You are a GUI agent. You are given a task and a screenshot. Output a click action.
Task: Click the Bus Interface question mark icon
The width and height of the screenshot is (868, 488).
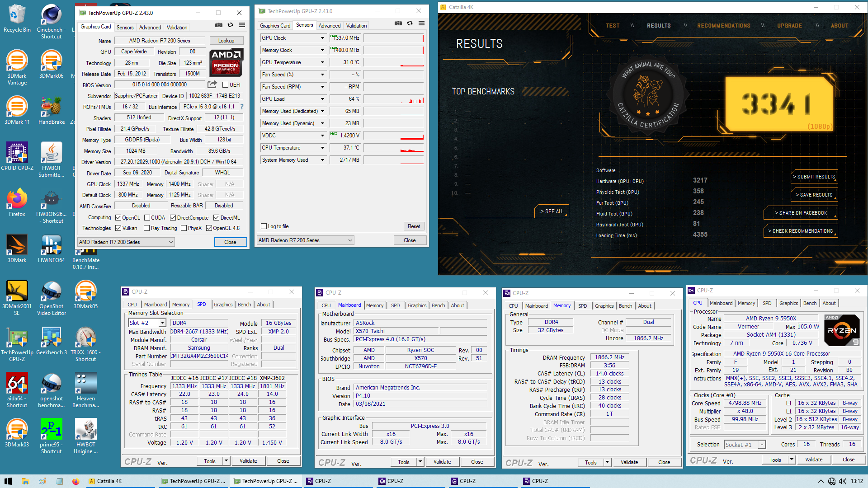[242, 107]
